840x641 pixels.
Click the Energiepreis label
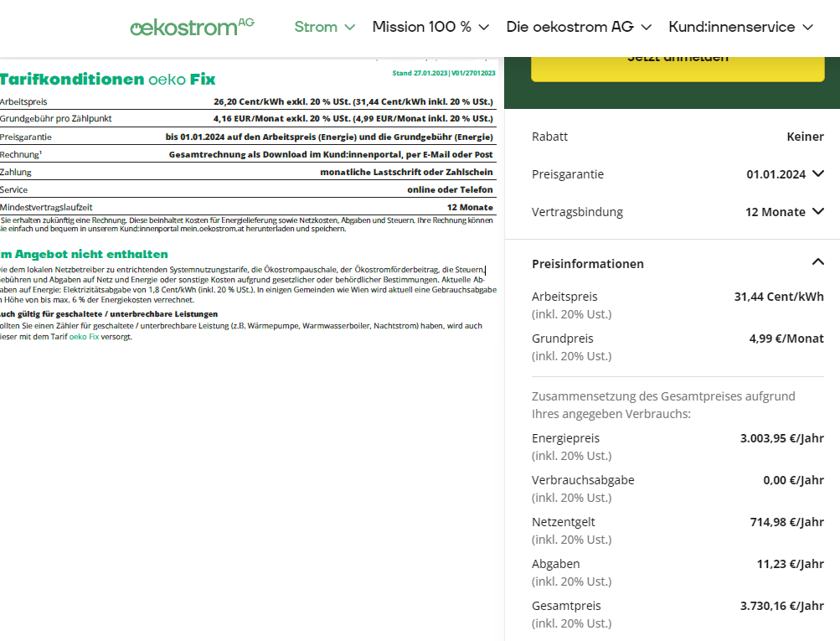point(565,438)
